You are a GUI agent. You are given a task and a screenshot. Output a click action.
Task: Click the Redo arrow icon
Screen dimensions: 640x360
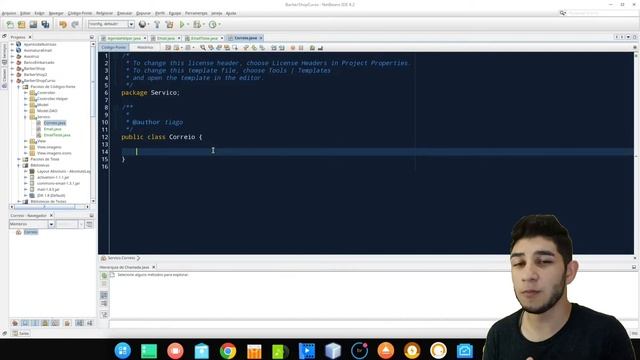[x=75, y=24]
